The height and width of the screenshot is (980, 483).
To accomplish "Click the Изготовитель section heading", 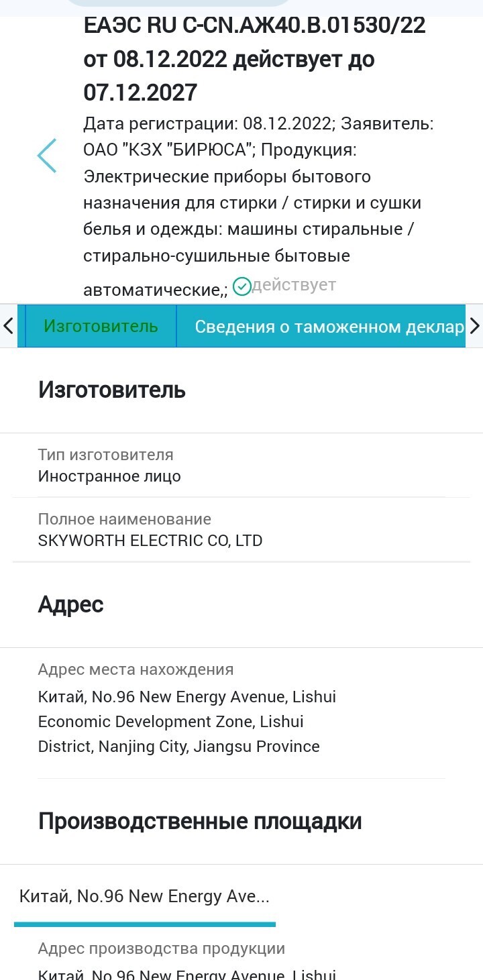I will (111, 389).
